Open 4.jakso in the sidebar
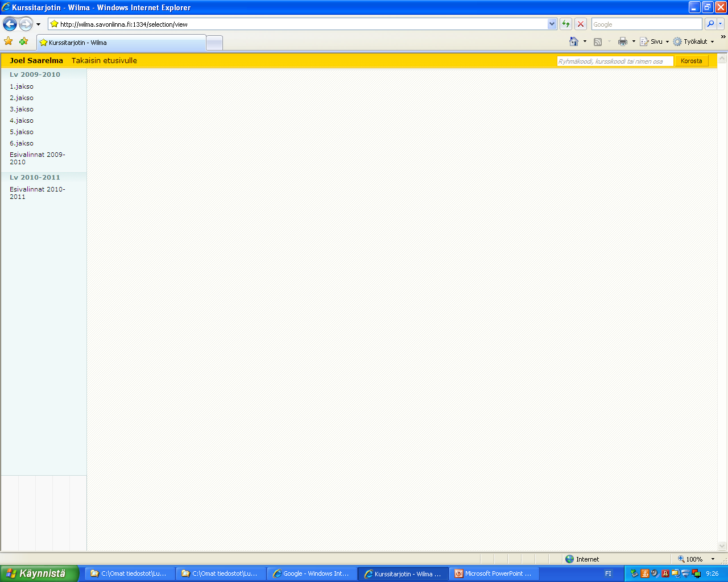 point(22,120)
